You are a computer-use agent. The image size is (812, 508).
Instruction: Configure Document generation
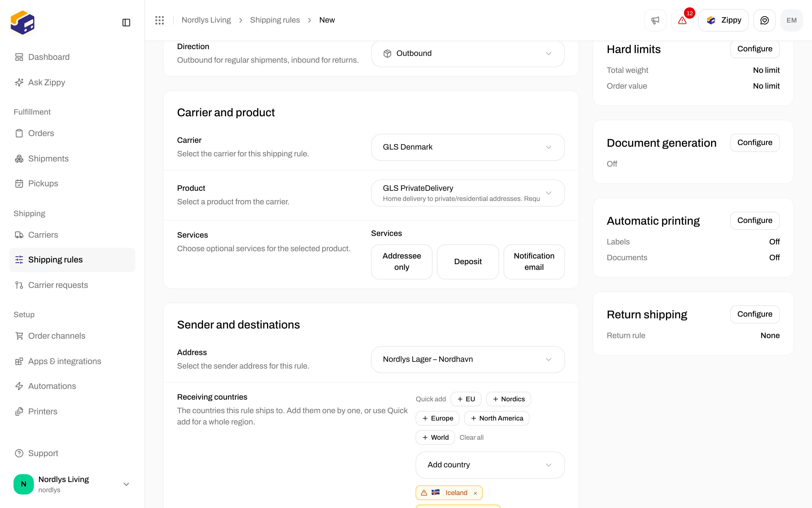point(754,143)
